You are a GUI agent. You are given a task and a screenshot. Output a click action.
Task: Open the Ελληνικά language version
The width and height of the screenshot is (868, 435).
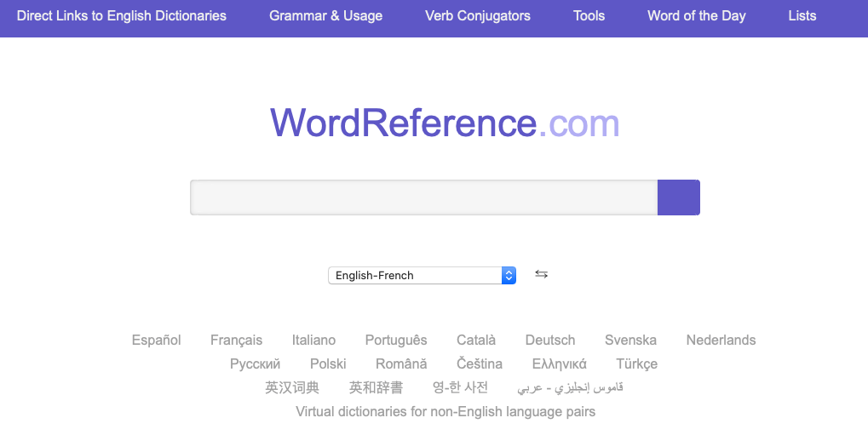[x=559, y=363]
